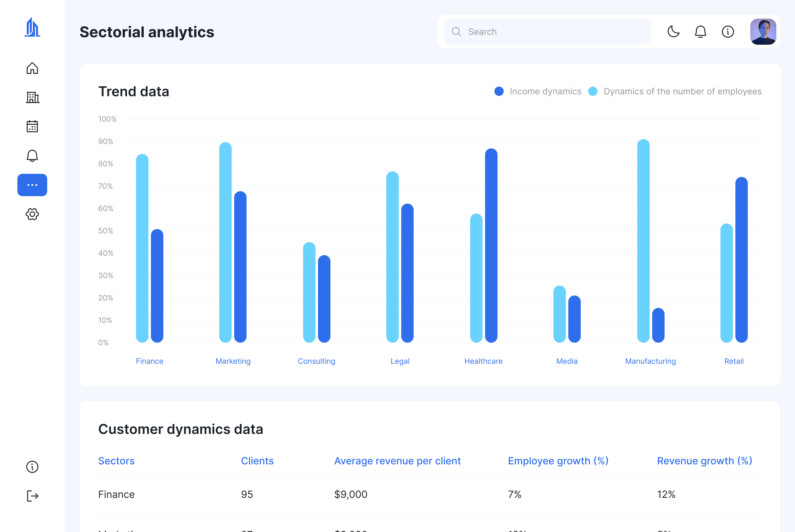Click Marketing light-blue employees bar
795x532 pixels.
225,242
